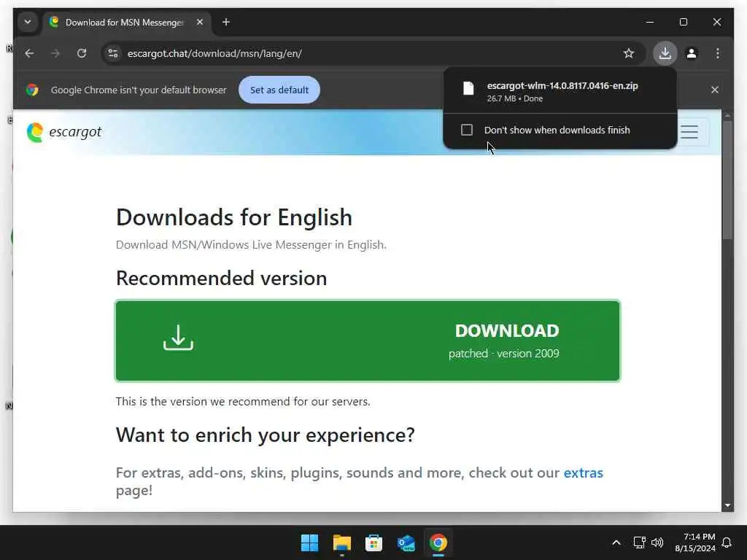Viewport: 747px width, 560px height.
Task: Open downloaded escargot-wlm zip file entry
Action: click(560, 90)
